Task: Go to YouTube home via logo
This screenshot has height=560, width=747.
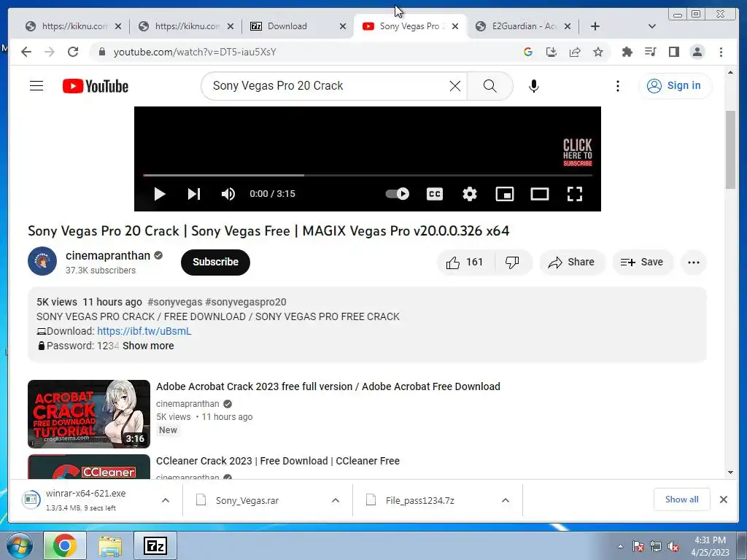Action: (x=96, y=86)
